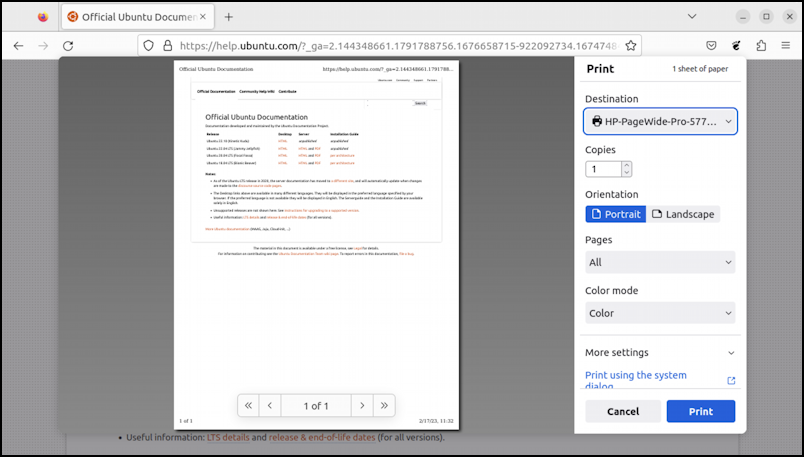
Task: Jump to last page in preview
Action: pos(384,406)
